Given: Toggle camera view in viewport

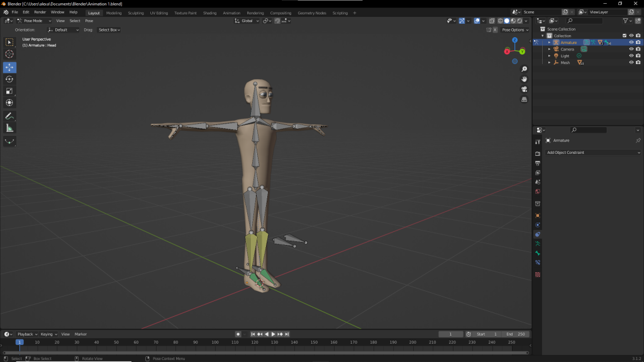Looking at the screenshot, I should pos(524,89).
